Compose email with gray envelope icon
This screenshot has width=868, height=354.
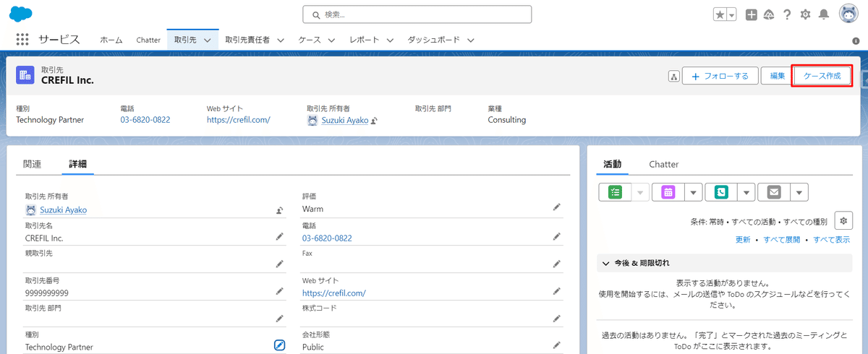[x=774, y=192]
